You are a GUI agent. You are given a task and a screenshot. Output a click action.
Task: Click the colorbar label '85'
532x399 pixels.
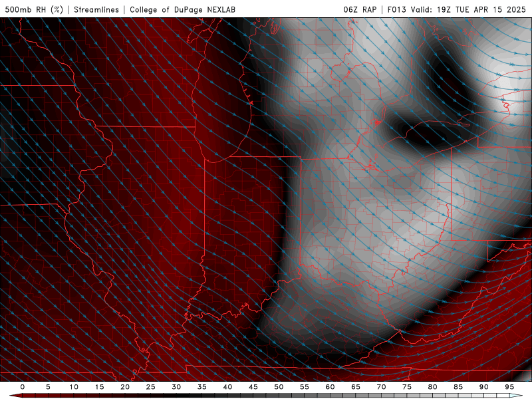tap(458, 387)
